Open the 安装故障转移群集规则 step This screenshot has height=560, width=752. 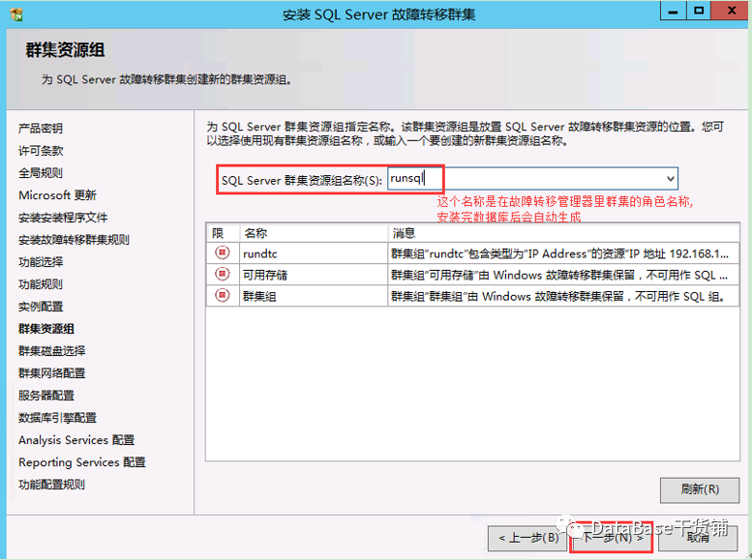[74, 240]
